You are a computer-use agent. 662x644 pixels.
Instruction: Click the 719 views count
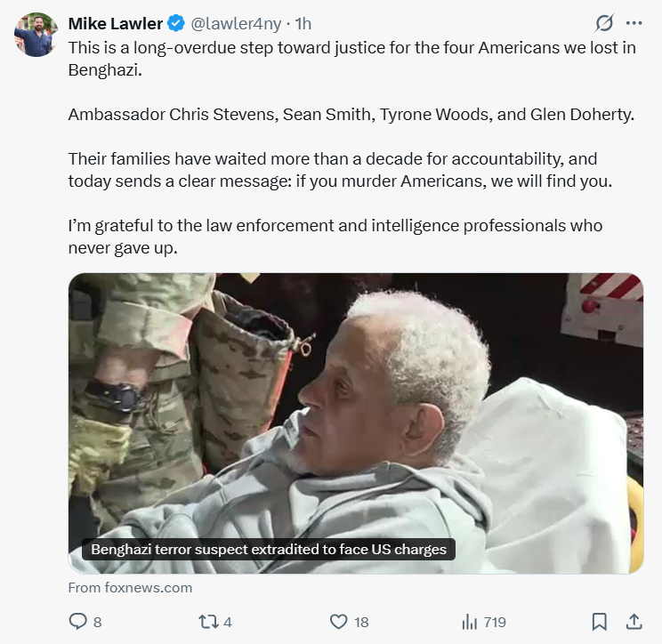[494, 622]
